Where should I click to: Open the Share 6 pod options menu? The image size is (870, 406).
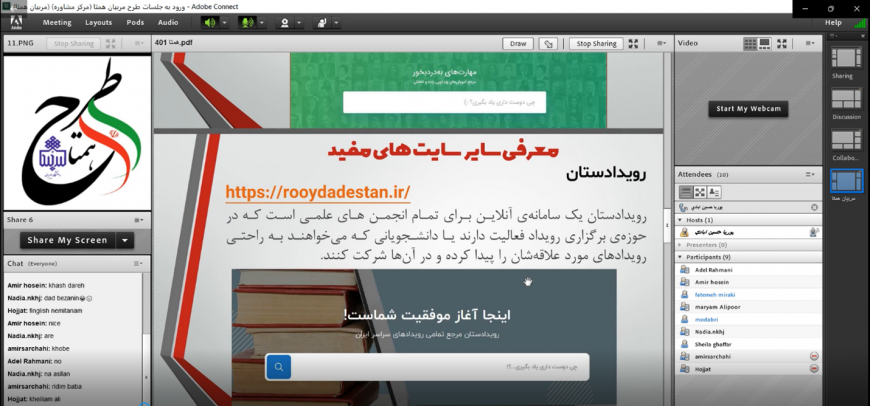[x=139, y=220]
